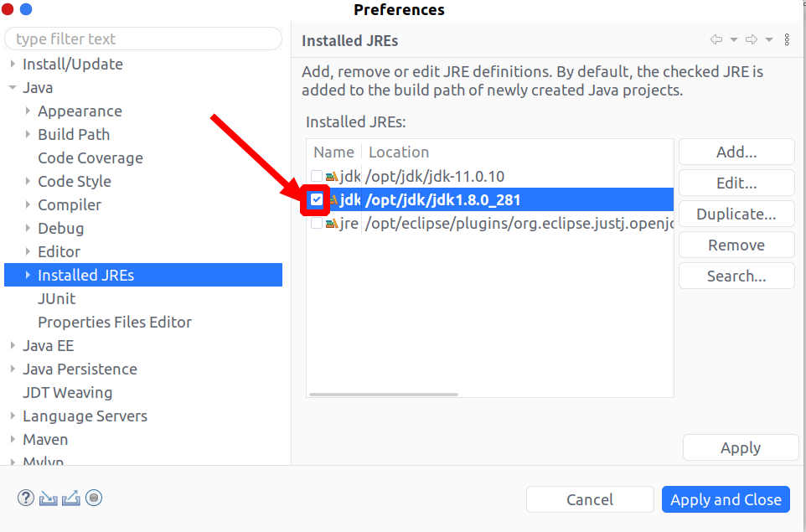Click the import preferences icon

(49, 498)
